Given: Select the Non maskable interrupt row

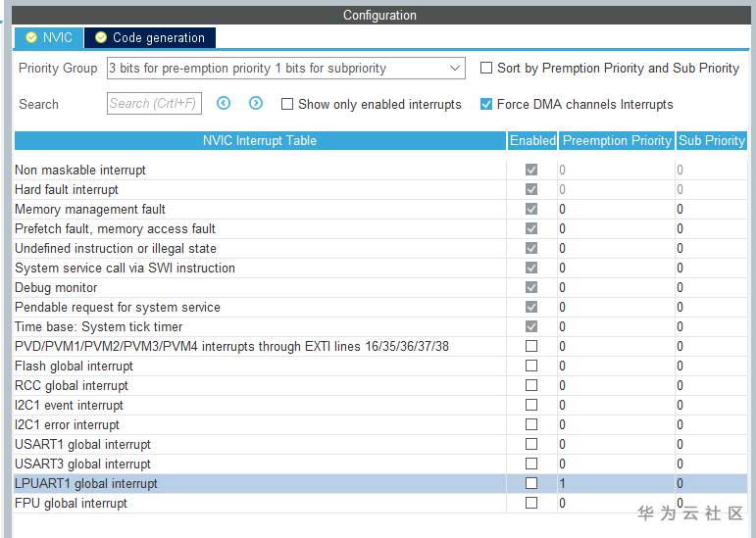Looking at the screenshot, I should click(x=380, y=170).
